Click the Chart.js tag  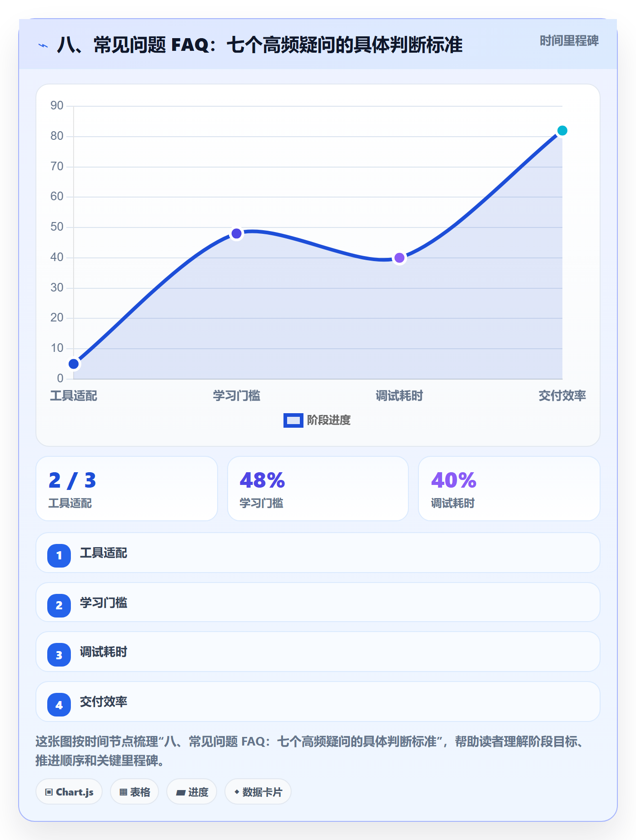69,792
